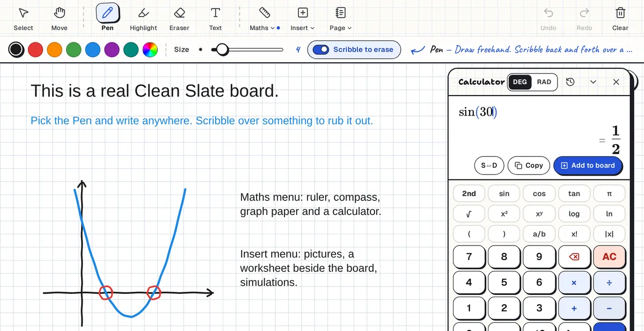
Task: Select the black pen color
Action: [x=16, y=50]
